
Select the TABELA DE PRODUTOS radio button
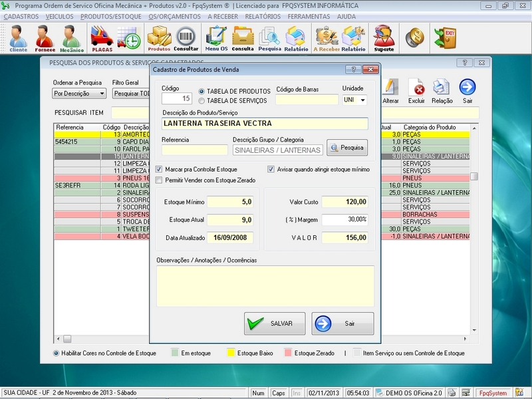(201, 91)
